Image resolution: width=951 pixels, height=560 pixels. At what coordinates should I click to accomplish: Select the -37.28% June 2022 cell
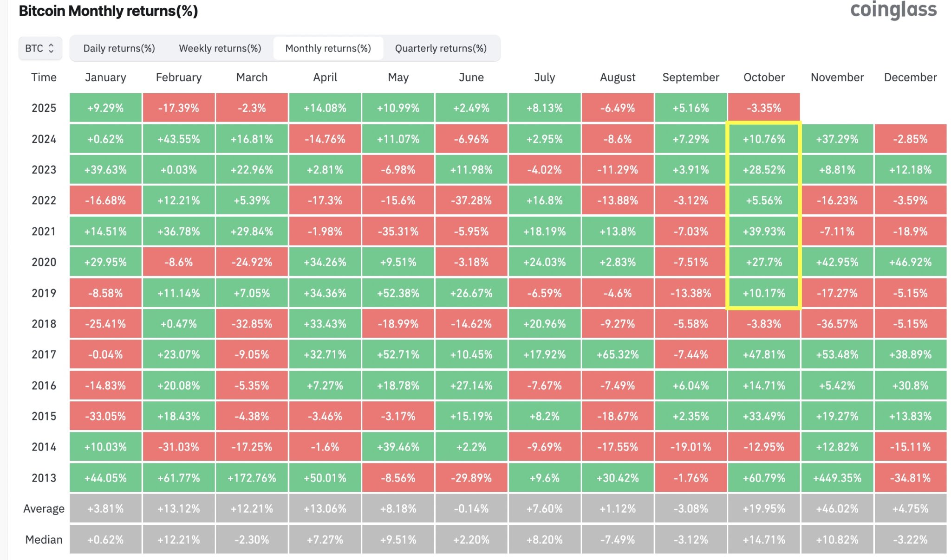(471, 200)
